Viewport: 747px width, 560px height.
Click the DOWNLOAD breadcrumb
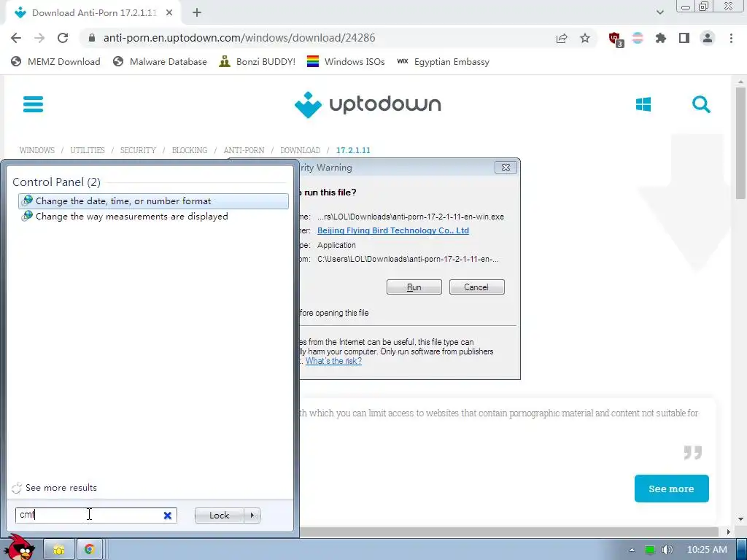pos(300,150)
